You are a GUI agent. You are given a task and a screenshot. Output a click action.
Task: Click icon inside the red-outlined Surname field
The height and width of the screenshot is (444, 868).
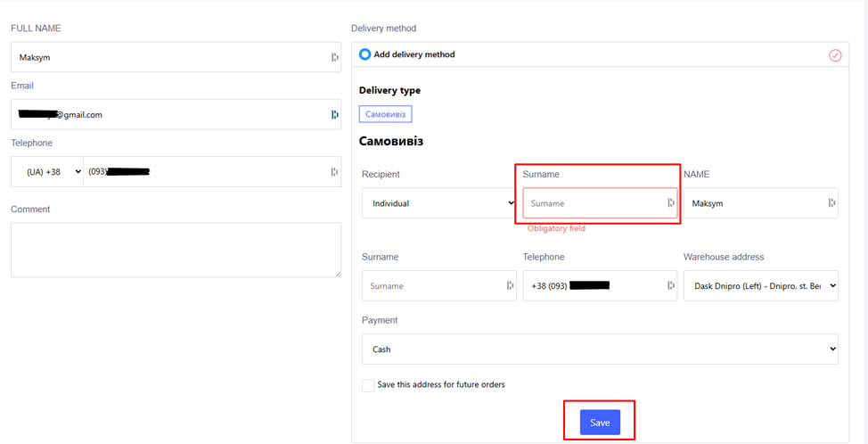click(x=671, y=203)
